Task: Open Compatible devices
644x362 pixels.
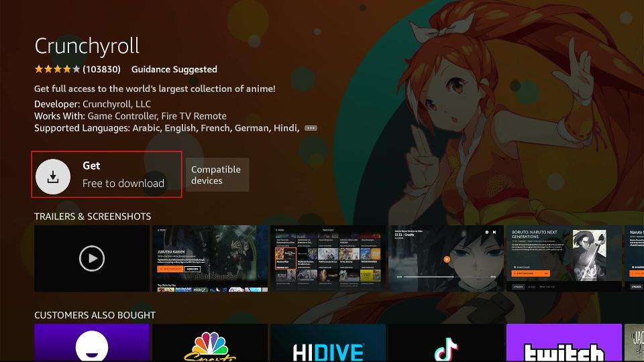Action: (x=217, y=175)
